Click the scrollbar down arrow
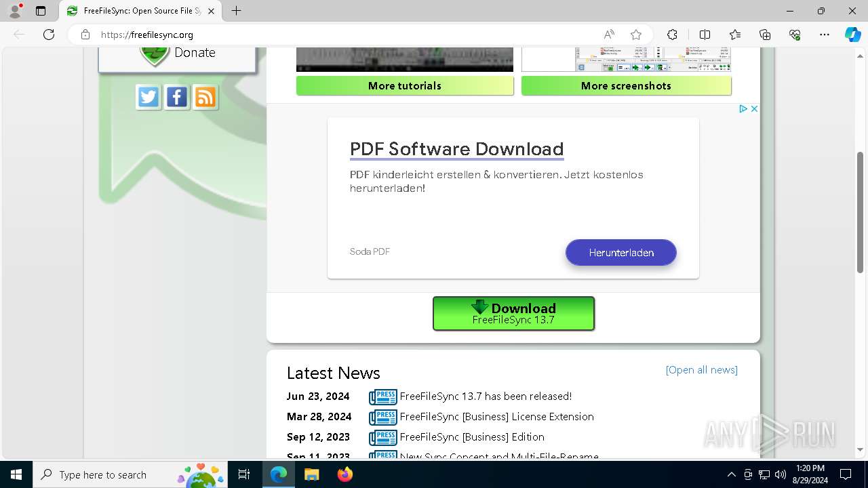The width and height of the screenshot is (868, 488). (x=861, y=449)
